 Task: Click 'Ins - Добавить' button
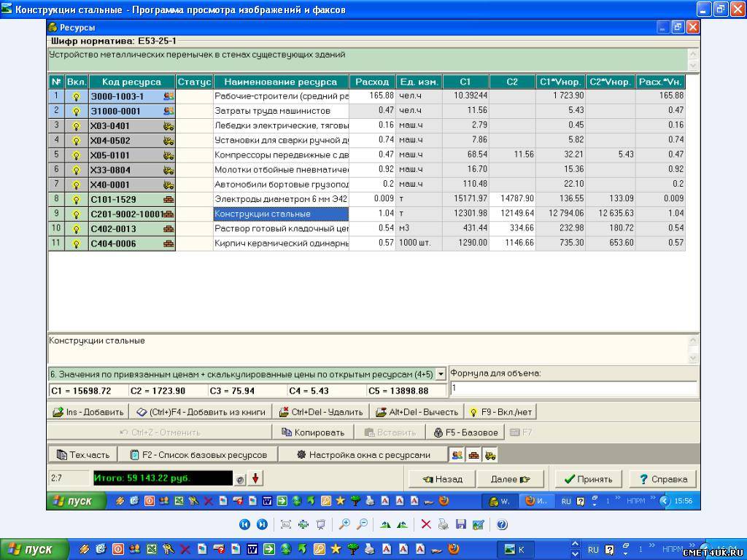88,411
